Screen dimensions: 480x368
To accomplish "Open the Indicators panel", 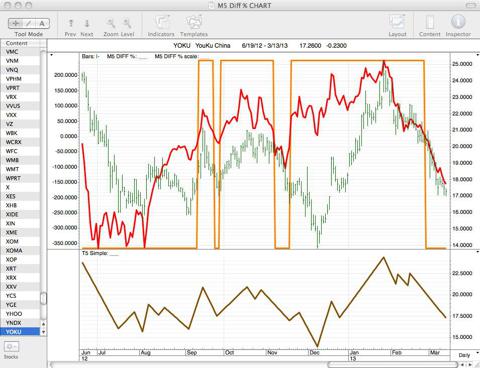I will (162, 22).
